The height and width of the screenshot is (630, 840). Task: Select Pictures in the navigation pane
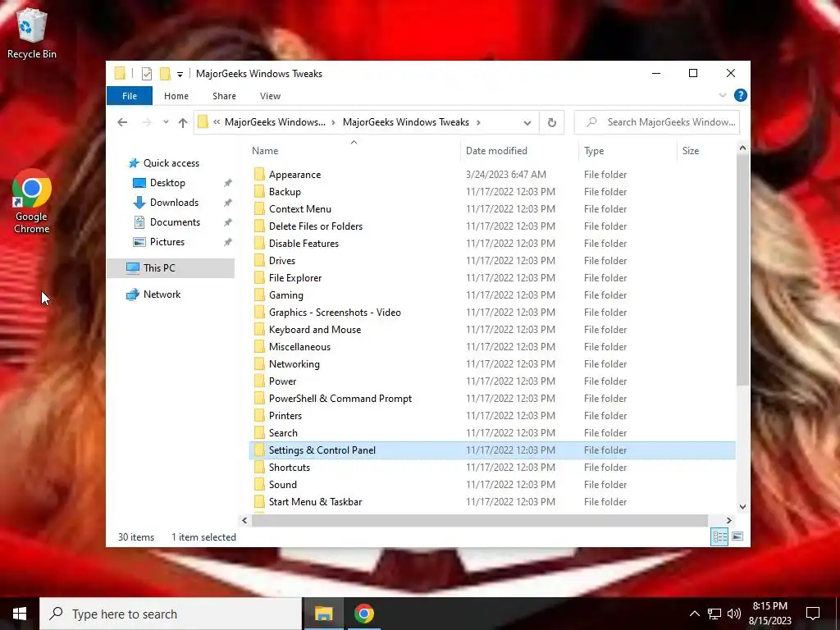(167, 242)
